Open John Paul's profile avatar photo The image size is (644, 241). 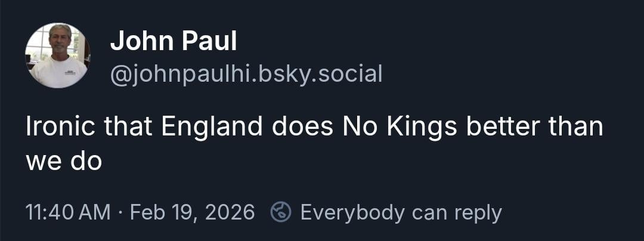click(x=57, y=55)
